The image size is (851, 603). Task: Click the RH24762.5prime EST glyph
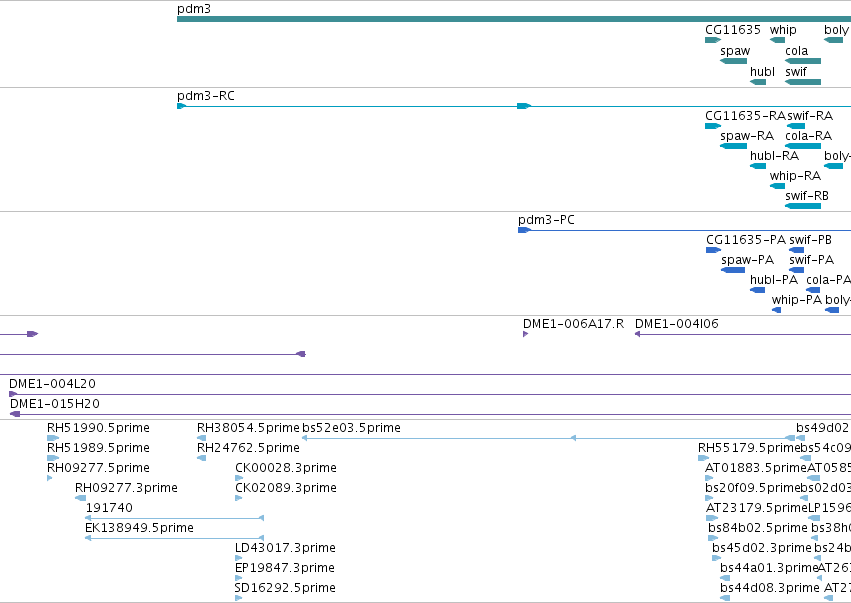[201, 458]
